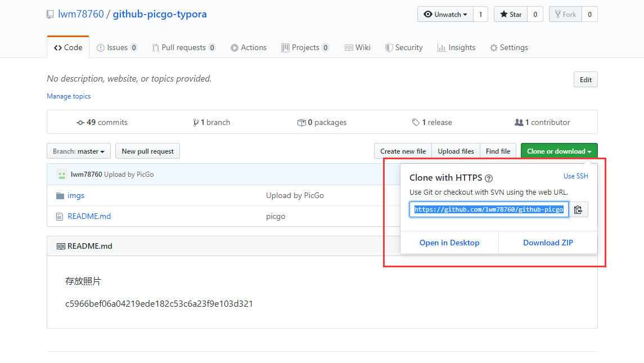Expand the Branch: master dropdown

(x=78, y=151)
